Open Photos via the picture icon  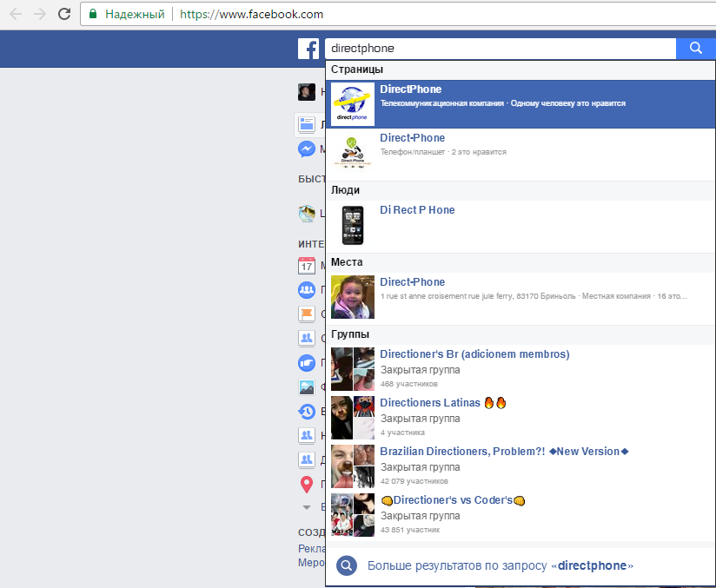click(307, 387)
